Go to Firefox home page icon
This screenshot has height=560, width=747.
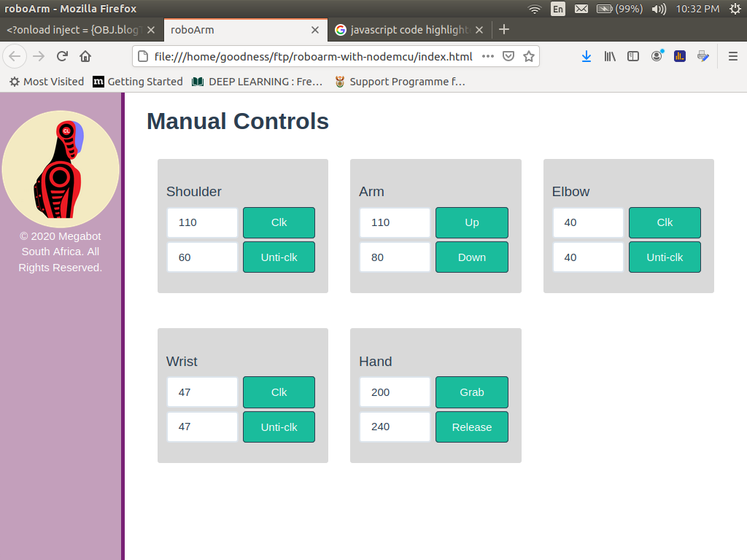[85, 56]
